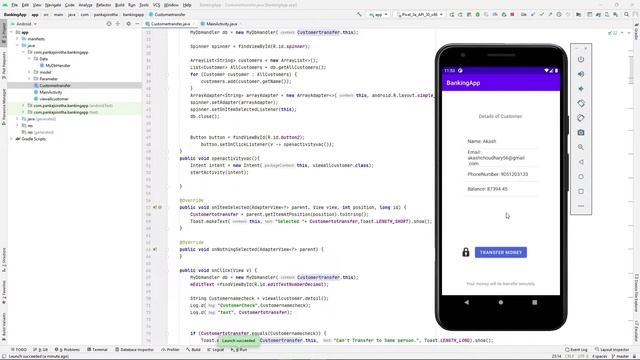Click the Customertransfer breadcrumb in navigation bar

[167, 15]
